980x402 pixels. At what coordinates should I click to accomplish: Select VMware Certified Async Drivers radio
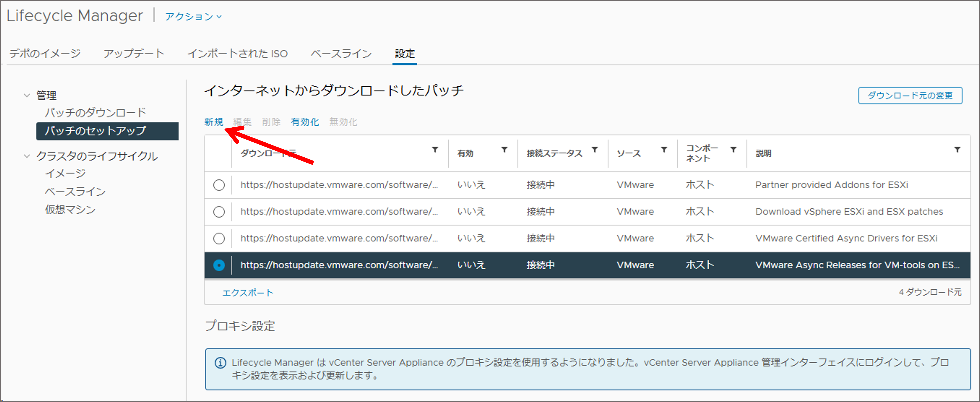pyautogui.click(x=219, y=238)
